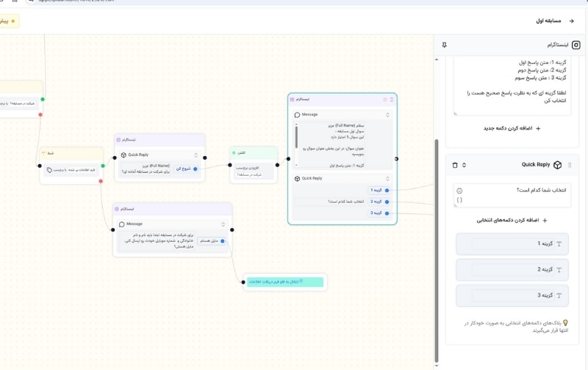Delete the Quick Reply block with the trash icon
Viewport: 588px width, 370px height.
[x=454, y=165]
